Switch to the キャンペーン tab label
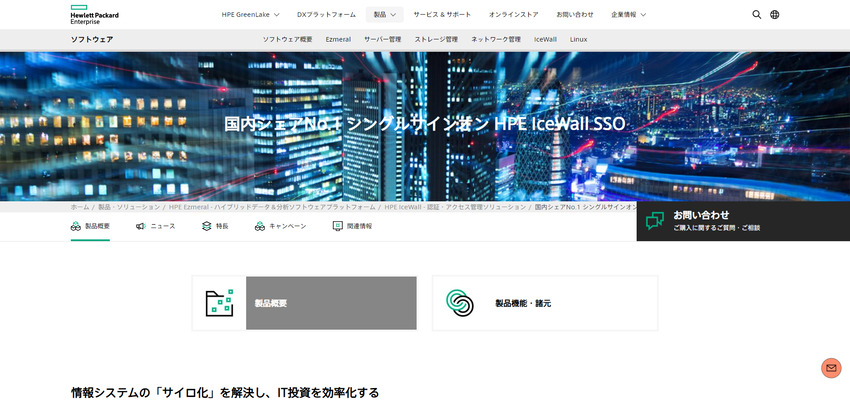 point(288,226)
